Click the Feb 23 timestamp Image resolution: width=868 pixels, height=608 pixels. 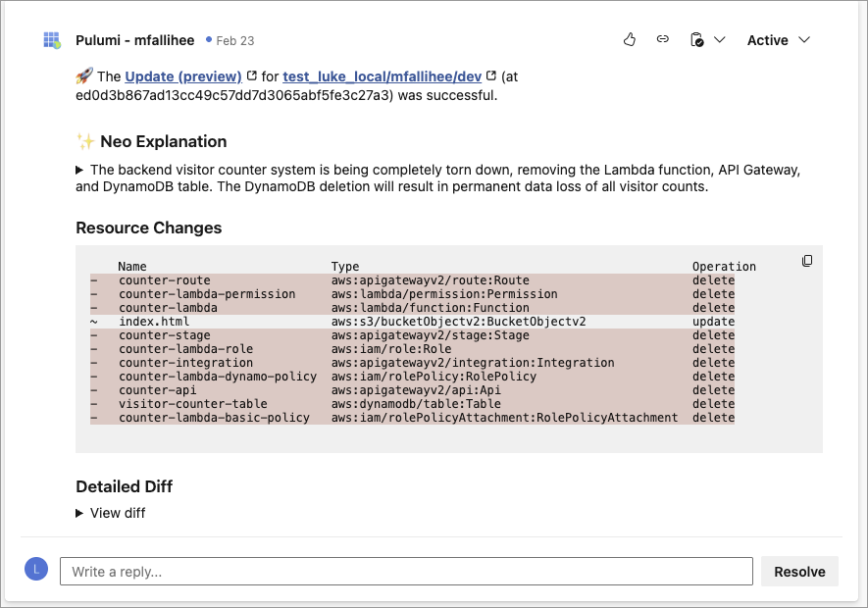(x=237, y=40)
